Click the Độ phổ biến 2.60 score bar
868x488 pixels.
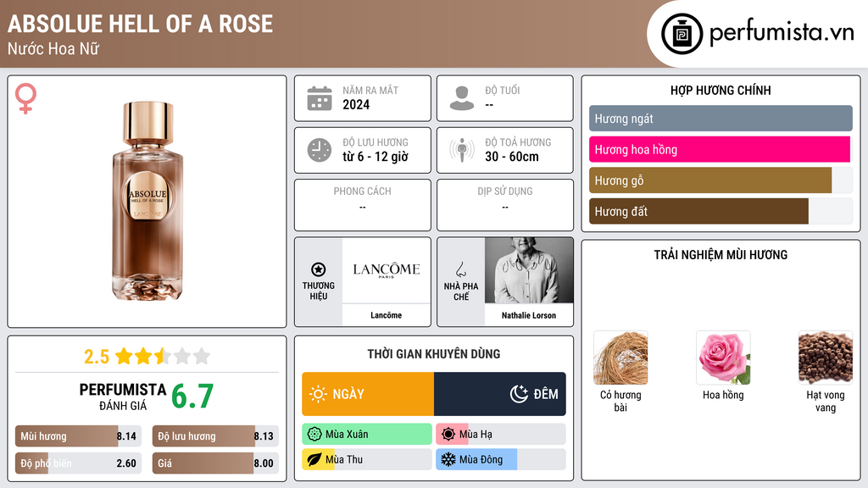(x=78, y=463)
